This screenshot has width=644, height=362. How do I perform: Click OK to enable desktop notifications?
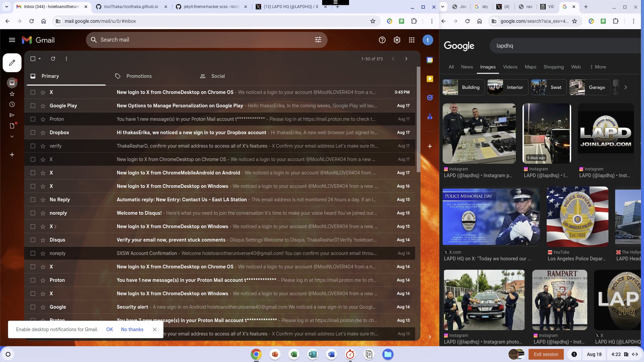pyautogui.click(x=109, y=329)
